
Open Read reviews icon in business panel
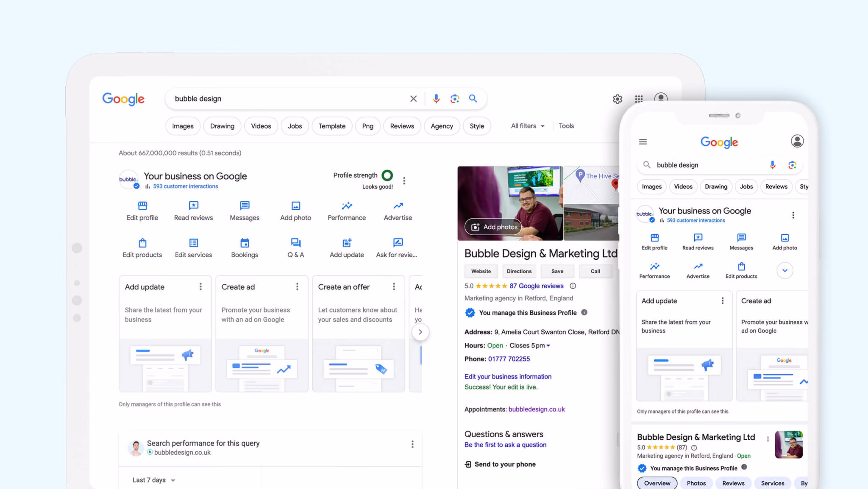(x=193, y=206)
